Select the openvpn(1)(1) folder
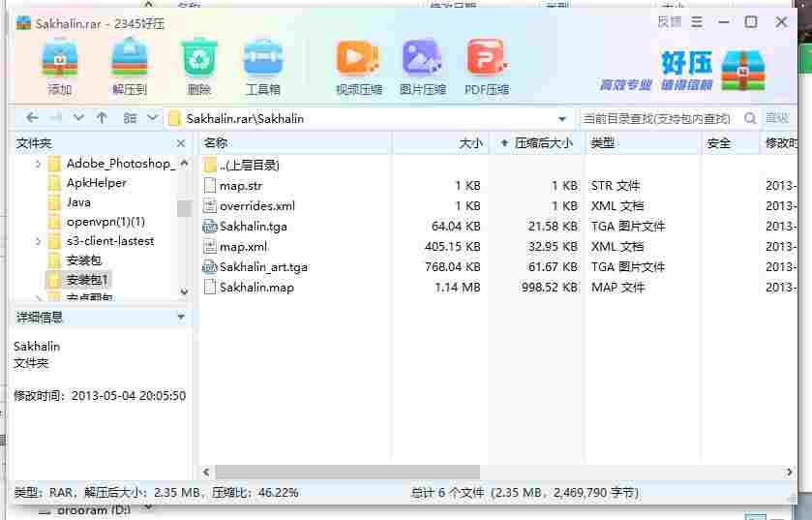The height and width of the screenshot is (520, 812). click(x=105, y=222)
